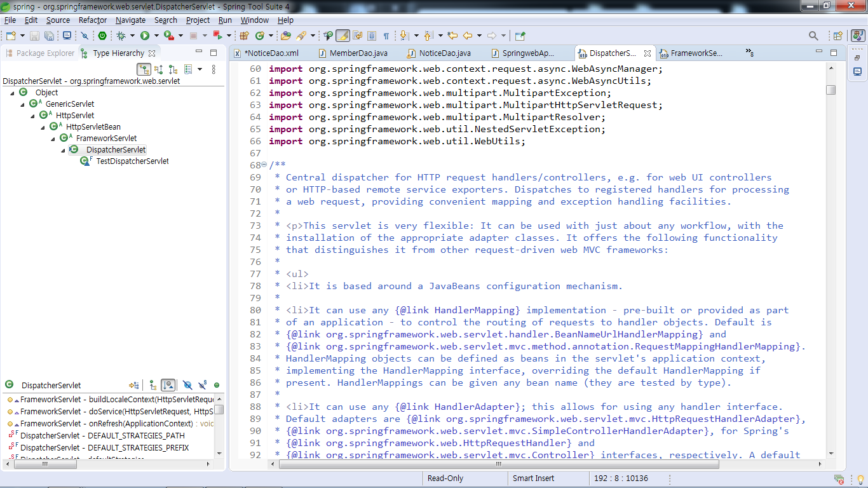Click the Open Type package icon in toolbar

point(244,36)
